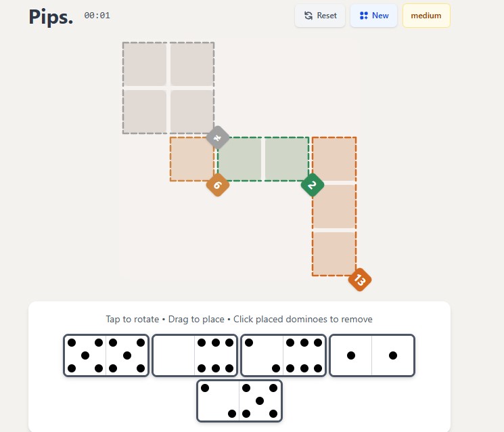
Task: Click the right green region cell
Action: tap(287, 159)
